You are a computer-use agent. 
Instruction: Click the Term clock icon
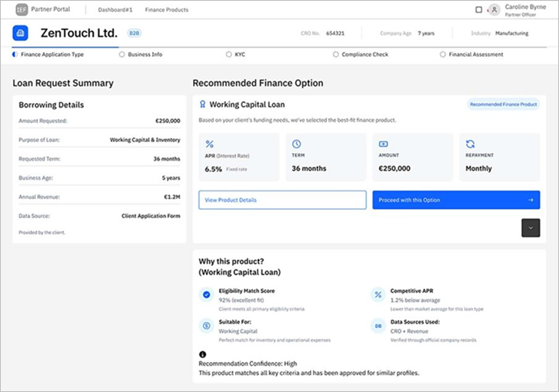coord(297,144)
